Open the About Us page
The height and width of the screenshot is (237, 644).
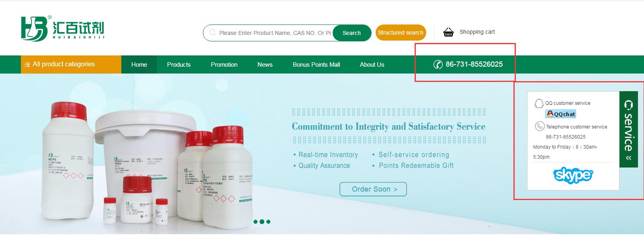(372, 64)
